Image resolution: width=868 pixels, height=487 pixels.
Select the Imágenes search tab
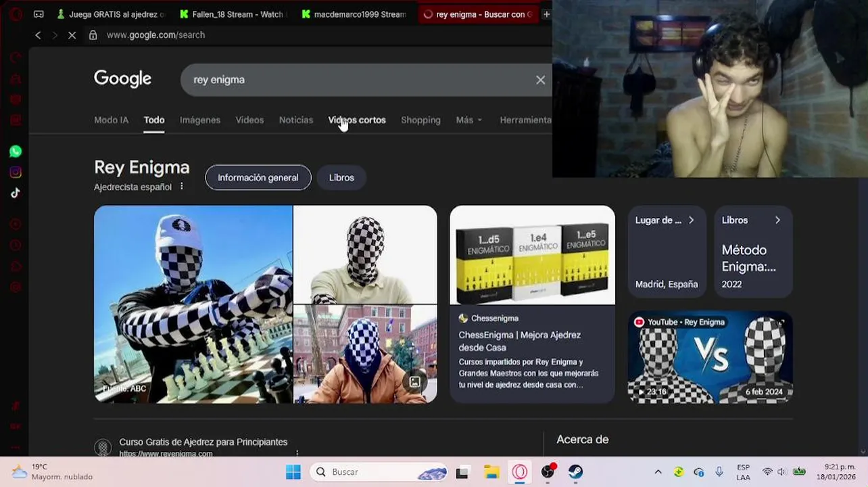tap(200, 120)
